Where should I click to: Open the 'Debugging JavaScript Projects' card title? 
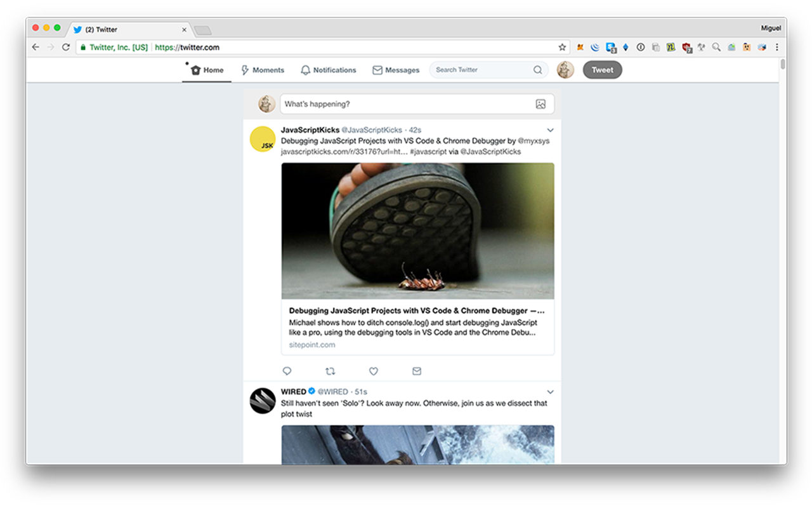(417, 311)
